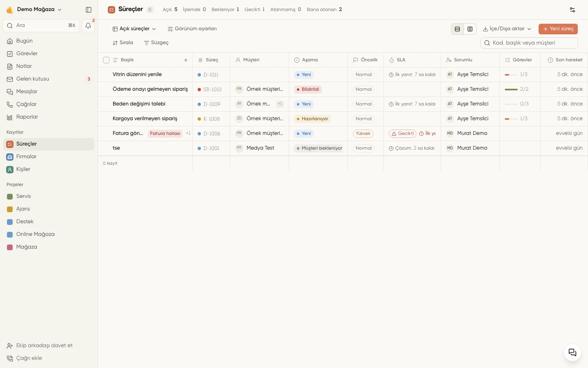This screenshot has width=588, height=368.
Task: Open Firmalar records
Action: pyautogui.click(x=49, y=157)
